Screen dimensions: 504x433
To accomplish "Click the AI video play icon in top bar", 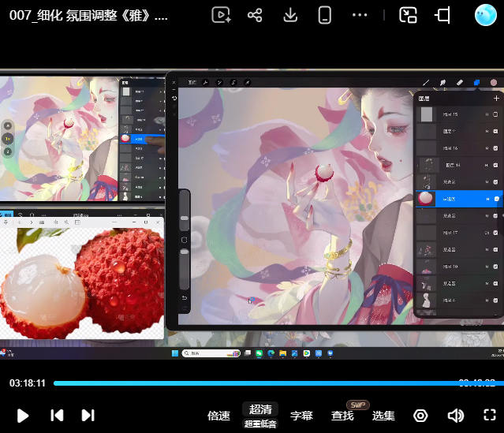I will tap(221, 15).
